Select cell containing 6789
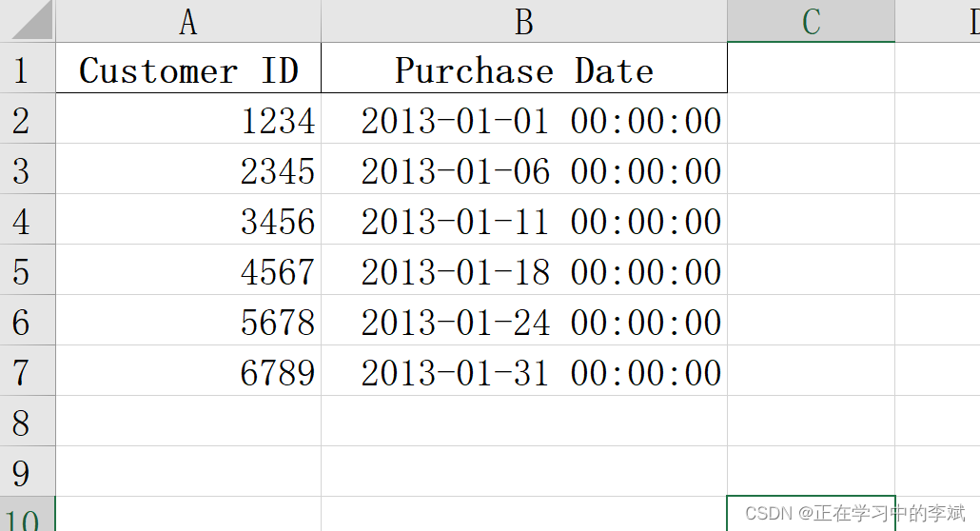The height and width of the screenshot is (531, 980). [x=188, y=370]
